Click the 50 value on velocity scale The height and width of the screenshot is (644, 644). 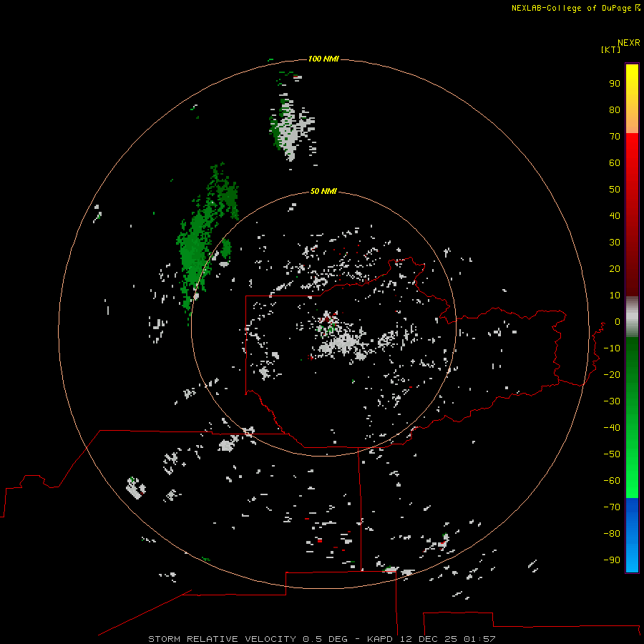click(615, 190)
